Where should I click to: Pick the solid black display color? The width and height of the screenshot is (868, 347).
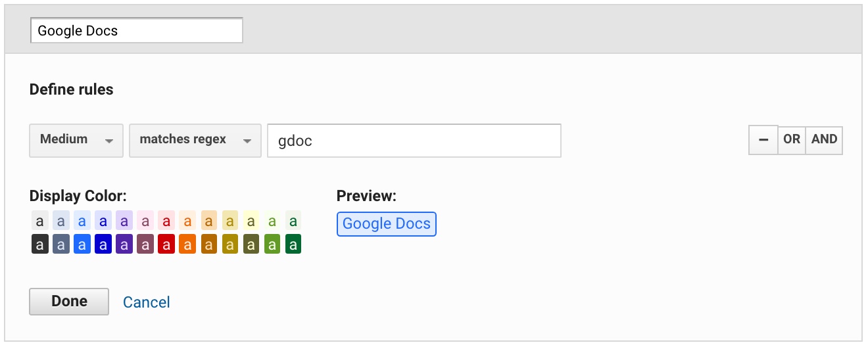click(x=39, y=245)
